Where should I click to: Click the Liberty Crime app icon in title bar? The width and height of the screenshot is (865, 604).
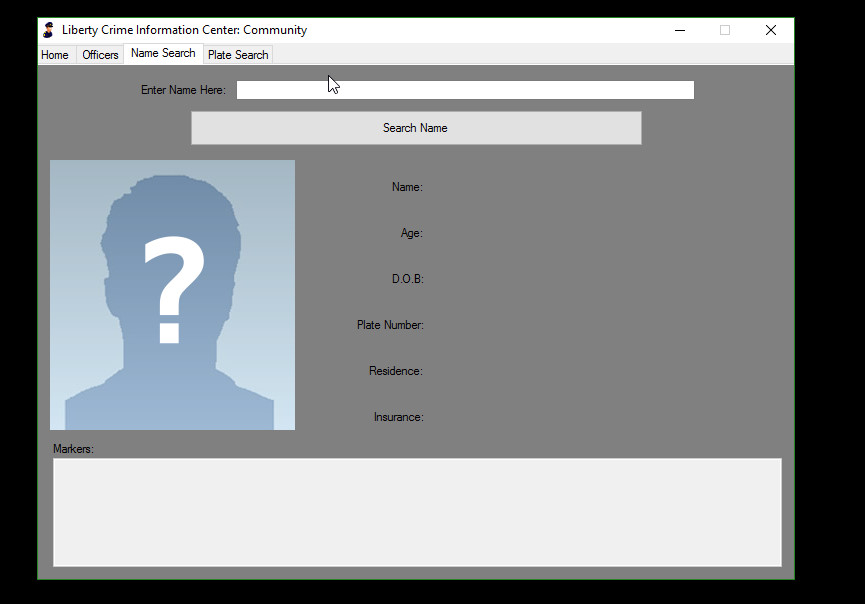tap(48, 30)
